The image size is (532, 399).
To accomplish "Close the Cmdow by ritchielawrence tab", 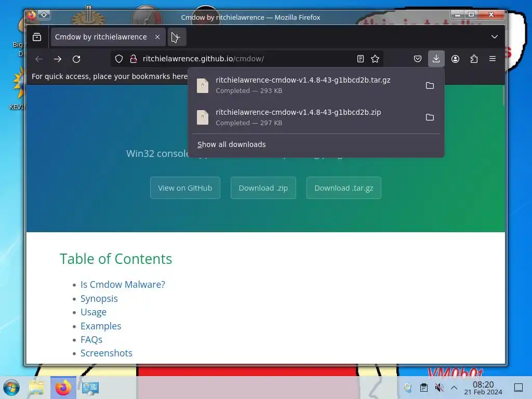I will (157, 37).
